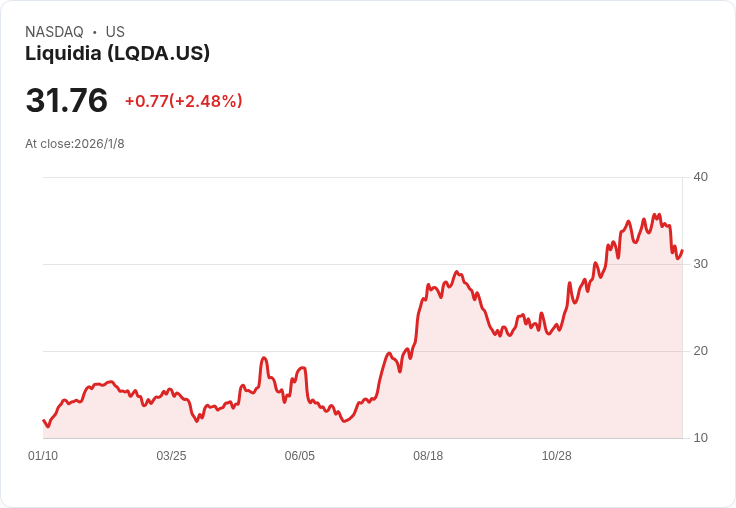
Task: Click the last point of the price line
Action: [x=682, y=251]
